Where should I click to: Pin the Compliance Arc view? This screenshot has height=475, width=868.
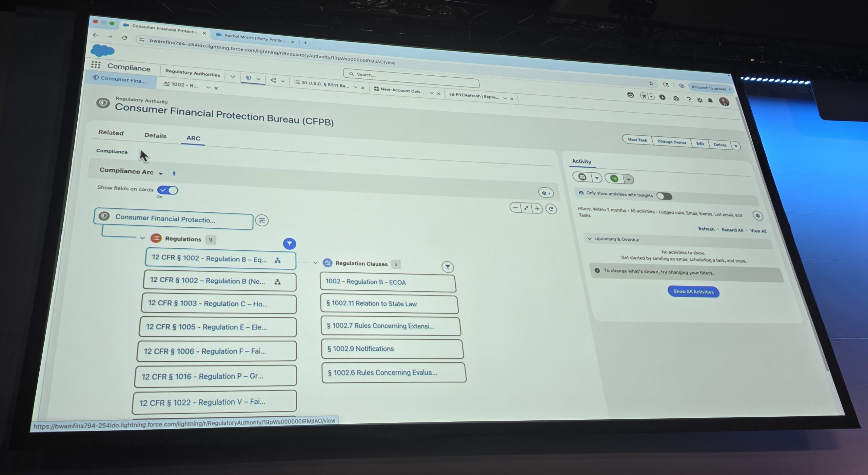click(174, 174)
